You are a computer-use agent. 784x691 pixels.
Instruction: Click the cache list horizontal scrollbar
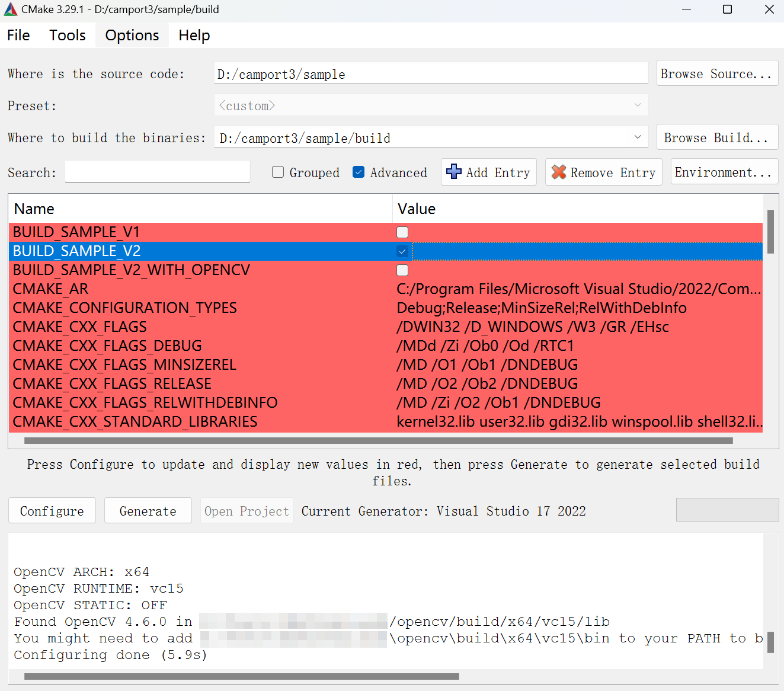click(x=379, y=440)
